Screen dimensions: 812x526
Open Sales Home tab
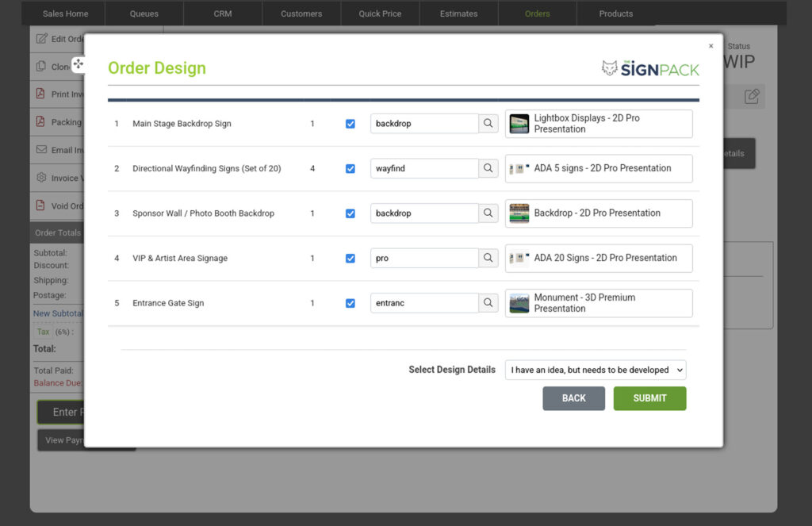(x=65, y=13)
